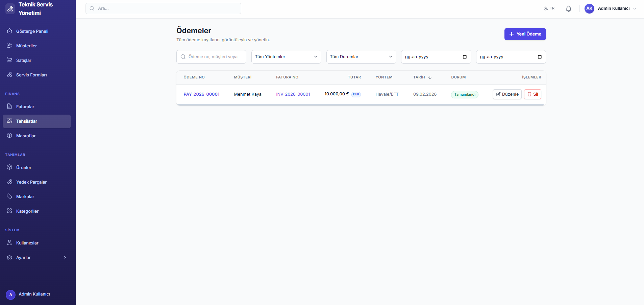Go to Faturalar in the sidebar
This screenshot has width=644, height=305.
[25, 107]
